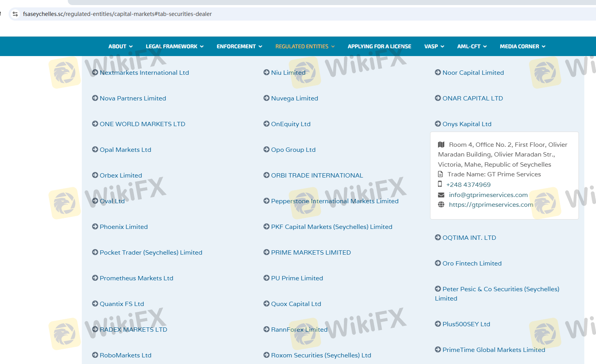Email info@gtprimeservices.com
Screen dimensions: 596x364
tap(488, 195)
